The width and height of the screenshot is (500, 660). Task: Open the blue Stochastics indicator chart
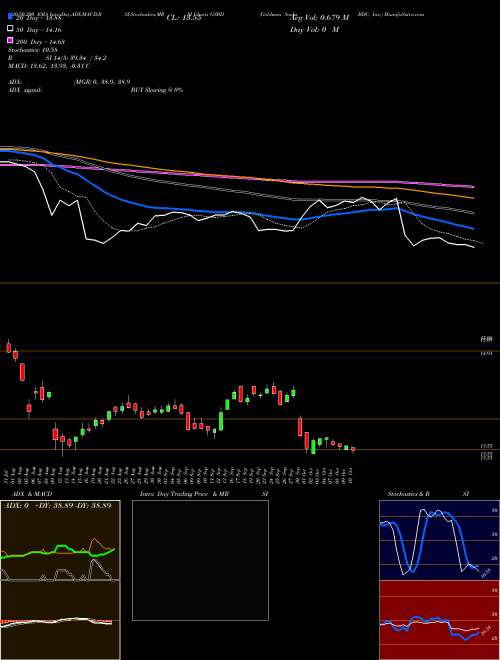tap(439, 540)
